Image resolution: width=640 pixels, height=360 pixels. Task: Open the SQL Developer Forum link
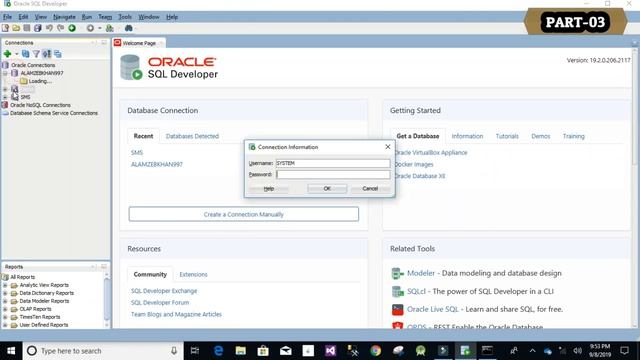click(x=160, y=303)
